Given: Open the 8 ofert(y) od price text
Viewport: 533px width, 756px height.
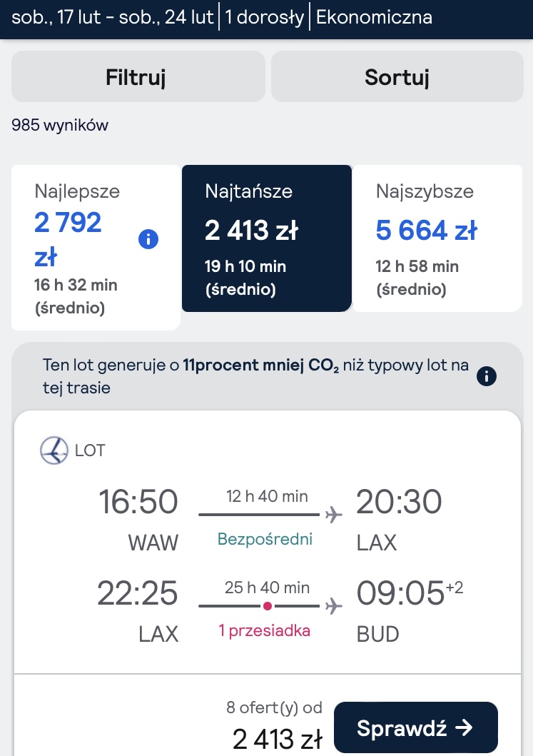Looking at the screenshot, I should tap(274, 707).
